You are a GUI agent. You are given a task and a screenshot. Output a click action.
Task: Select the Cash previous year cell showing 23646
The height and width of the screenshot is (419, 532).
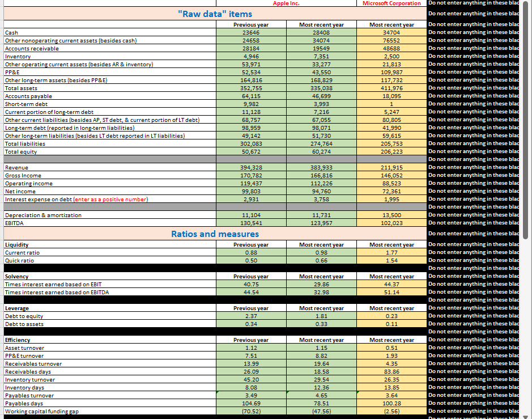[251, 32]
